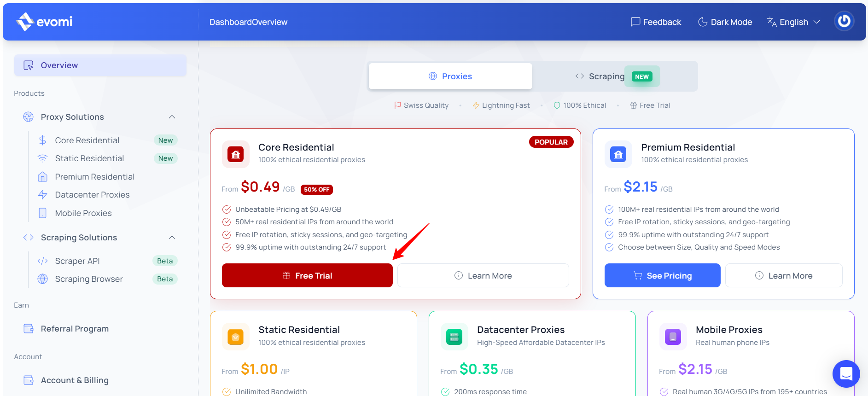Click the Static Residential card title
Viewport: 868px width, 396px height.
click(299, 330)
